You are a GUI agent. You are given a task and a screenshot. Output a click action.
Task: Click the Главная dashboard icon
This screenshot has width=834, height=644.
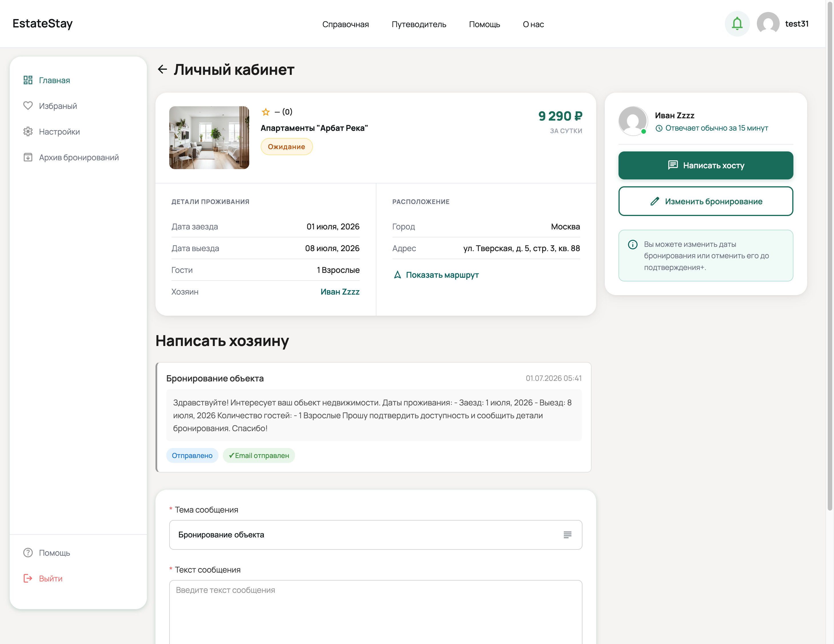(28, 80)
